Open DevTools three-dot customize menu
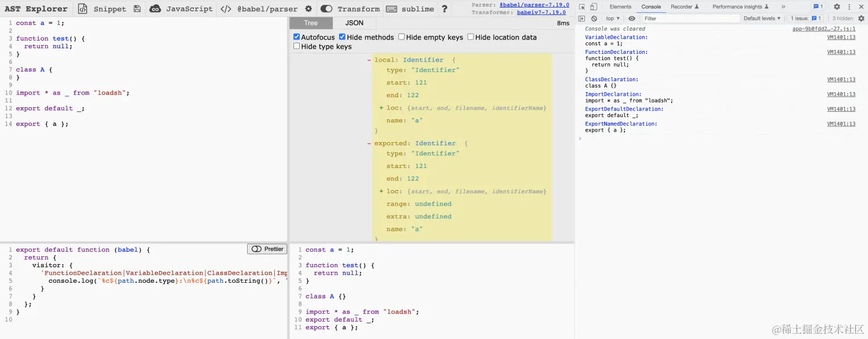The image size is (868, 339). click(x=849, y=7)
